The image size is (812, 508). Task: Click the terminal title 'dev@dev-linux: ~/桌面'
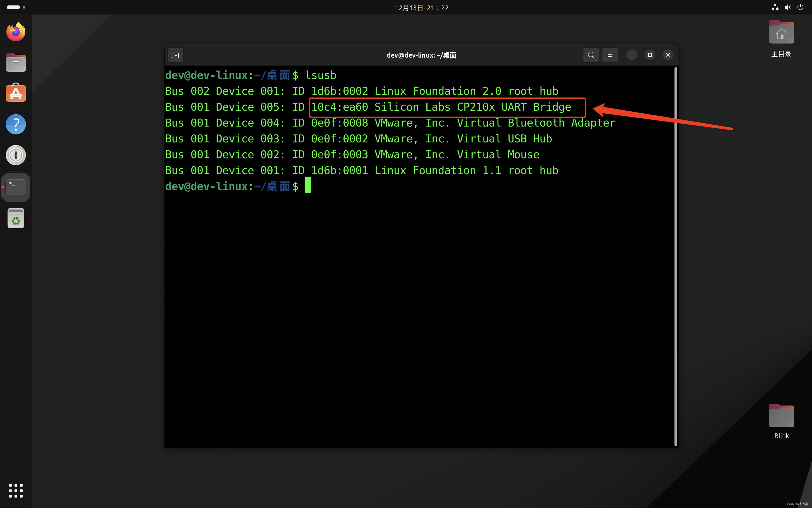tap(421, 55)
